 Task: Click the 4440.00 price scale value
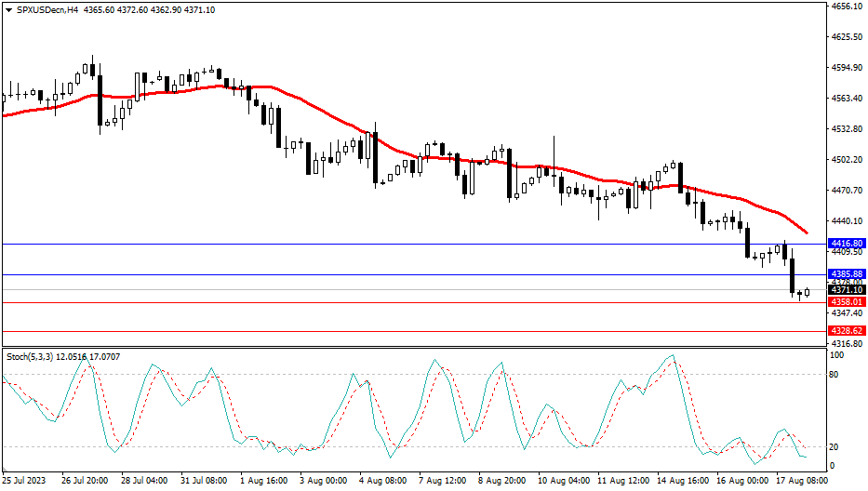tap(846, 221)
